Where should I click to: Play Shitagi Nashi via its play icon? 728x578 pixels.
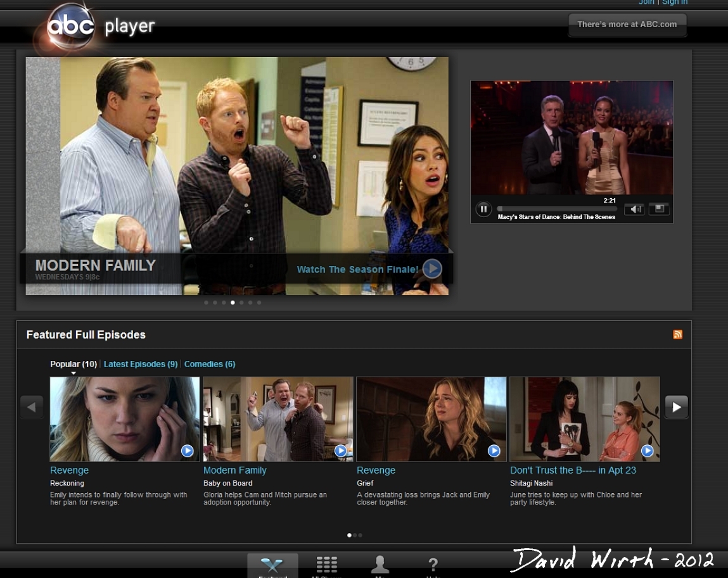click(647, 450)
